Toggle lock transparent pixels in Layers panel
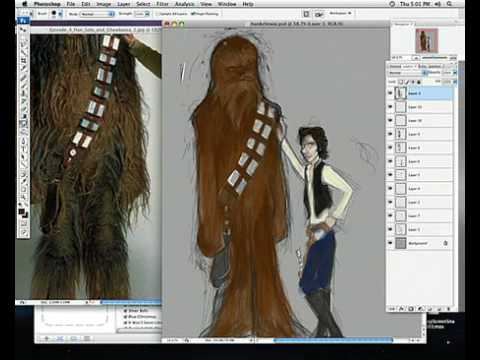This screenshot has height=360, width=480. tap(401, 82)
